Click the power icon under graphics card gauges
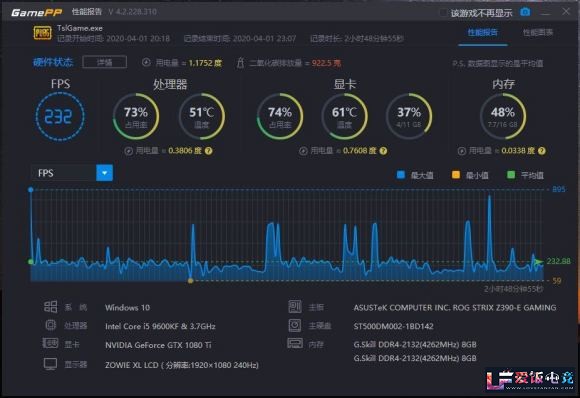The height and width of the screenshot is (398, 580). click(303, 151)
